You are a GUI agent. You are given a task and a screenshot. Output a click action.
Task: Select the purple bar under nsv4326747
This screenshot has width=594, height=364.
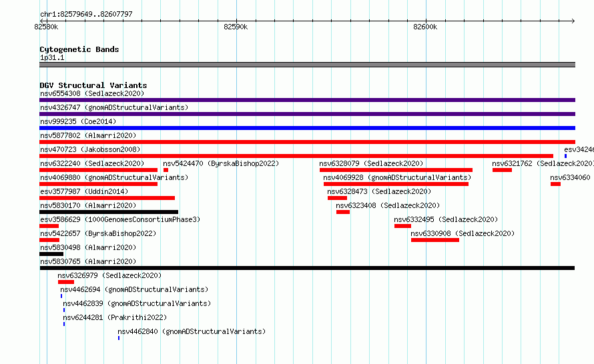point(307,114)
